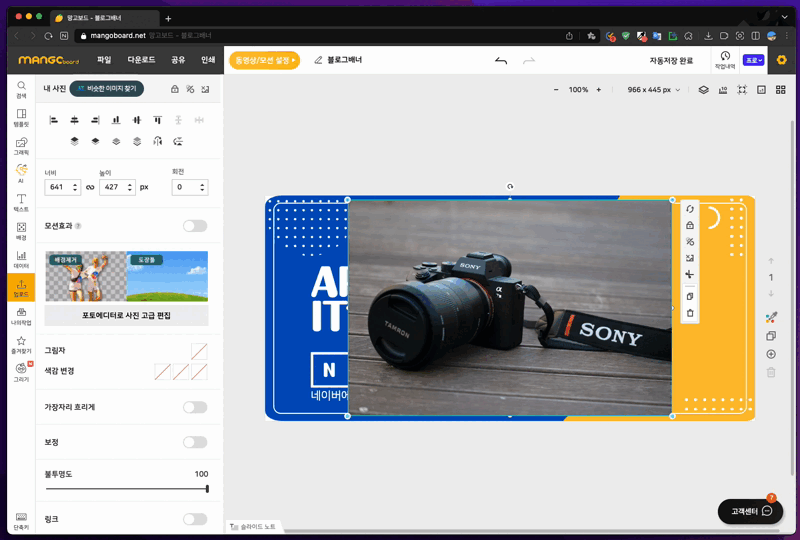800x540 pixels.
Task: Open the 그리기 drawing panel
Action: (x=21, y=373)
